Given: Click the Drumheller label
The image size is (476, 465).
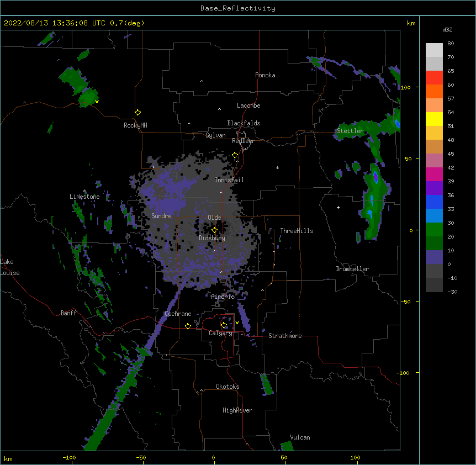Looking at the screenshot, I should coord(352,269).
